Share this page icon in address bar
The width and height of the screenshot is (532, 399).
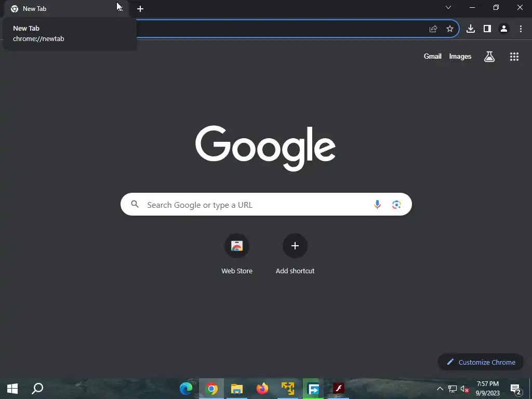click(433, 29)
